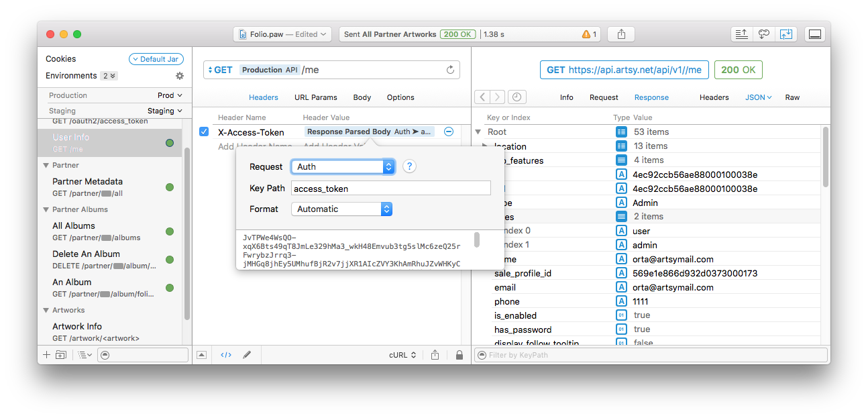Screen dimensions: 868x418
Task: Select the Headers request tab
Action: click(x=264, y=97)
